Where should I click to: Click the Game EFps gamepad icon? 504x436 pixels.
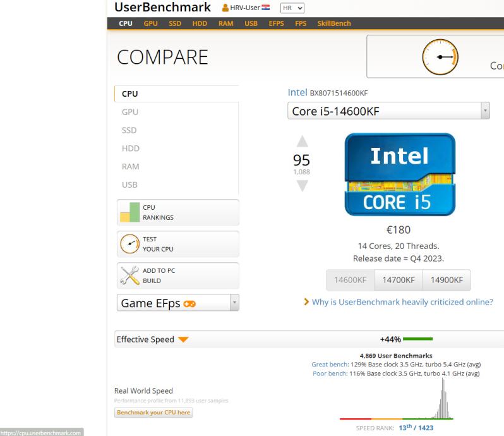click(x=189, y=303)
